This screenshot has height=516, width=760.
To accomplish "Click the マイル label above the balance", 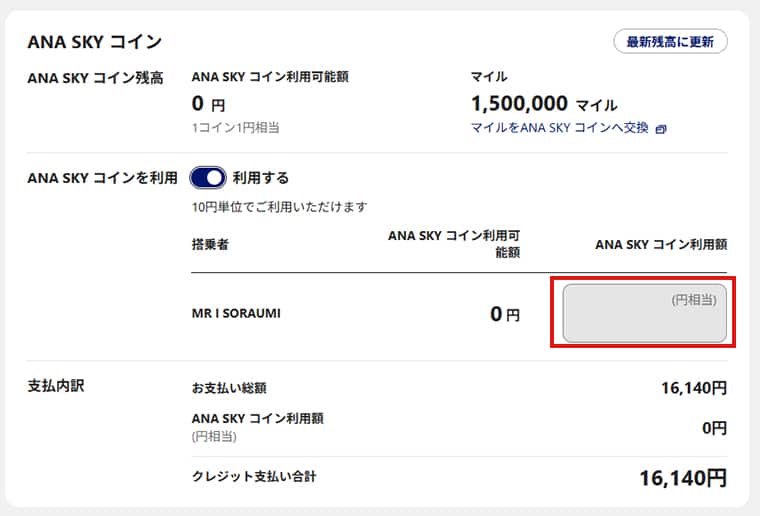I will pos(489,76).
